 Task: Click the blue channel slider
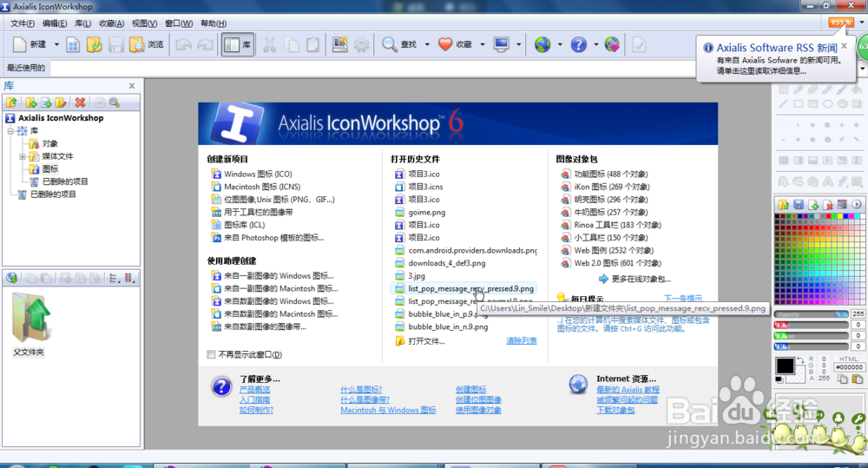tap(811, 346)
